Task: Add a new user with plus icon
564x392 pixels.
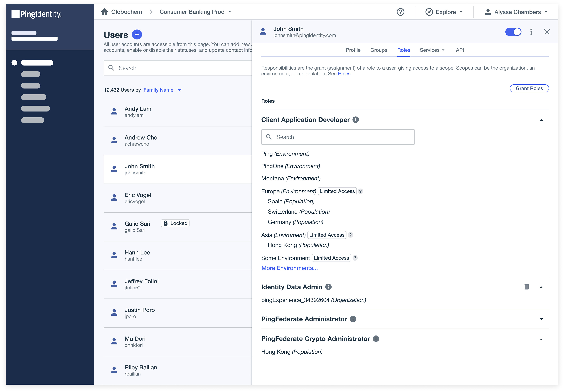Action: point(137,35)
